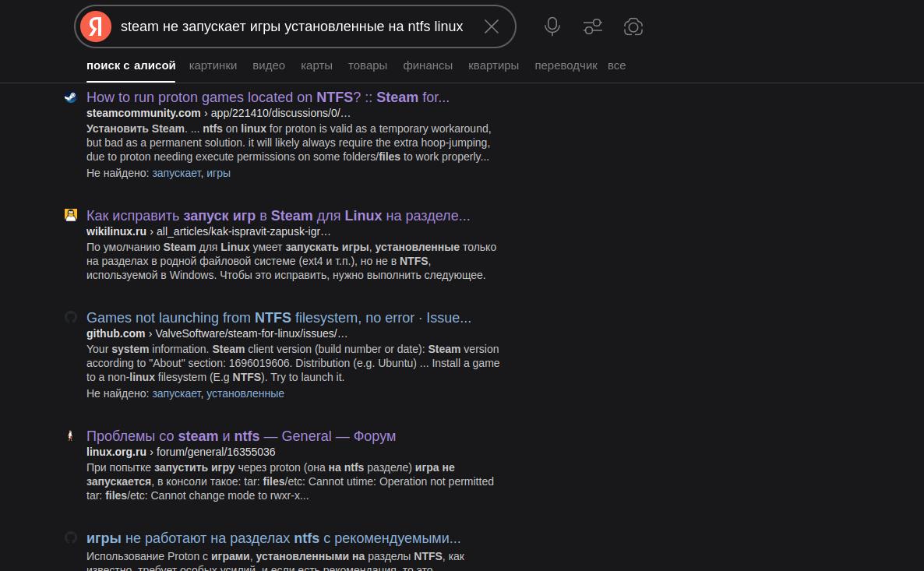924x571 pixels.
Task: Open 'How to run proton games located on NTFS' result
Action: point(267,97)
